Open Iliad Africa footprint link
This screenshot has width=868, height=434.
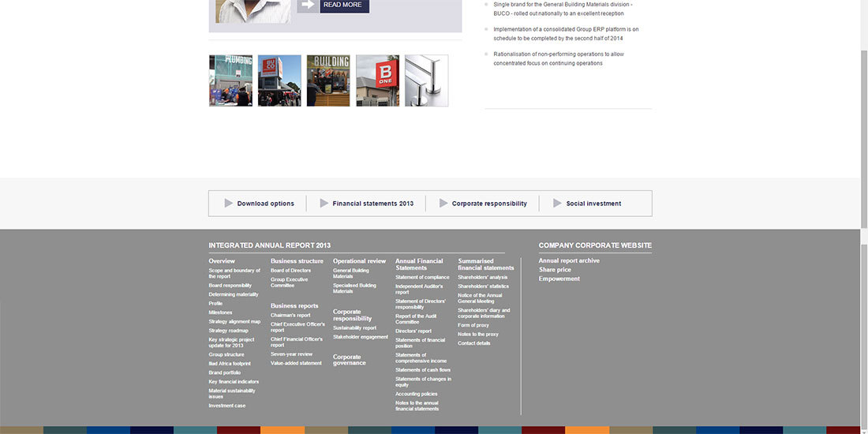point(230,364)
